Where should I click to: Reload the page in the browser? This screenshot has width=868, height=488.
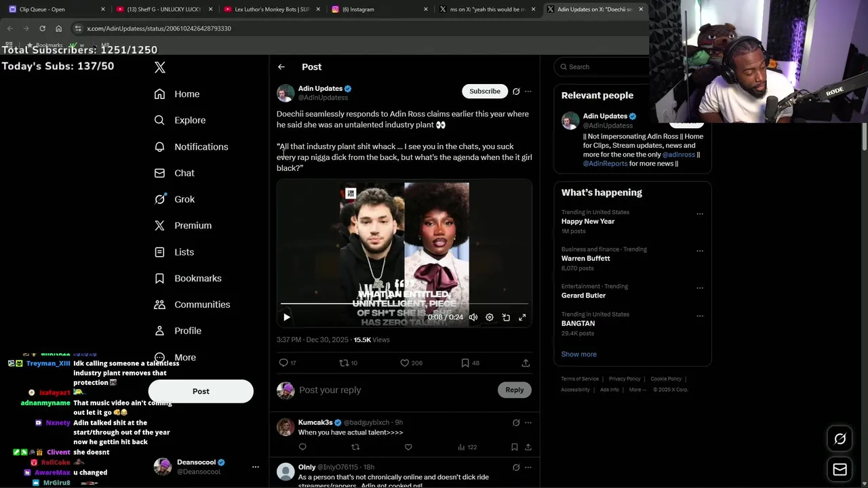[x=42, y=28]
